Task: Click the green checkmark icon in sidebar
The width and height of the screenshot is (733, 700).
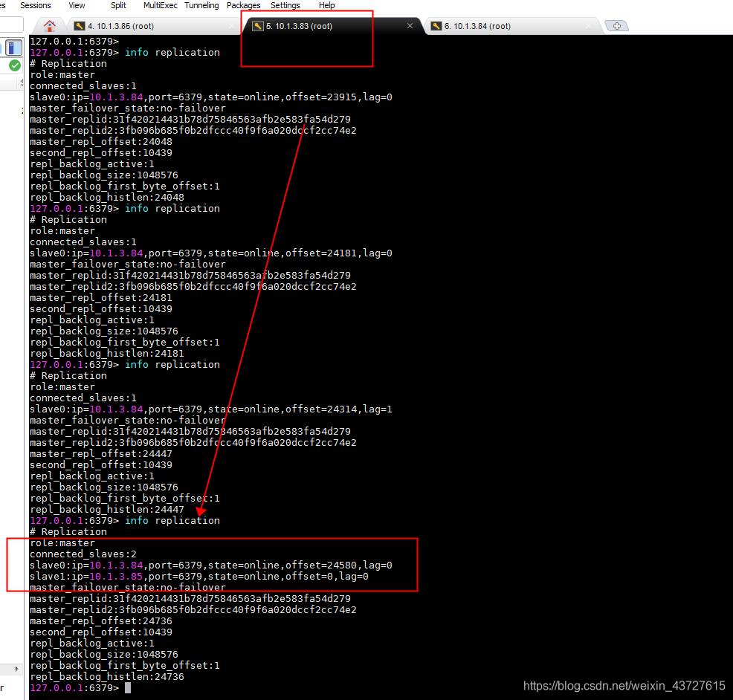Action: coord(15,65)
